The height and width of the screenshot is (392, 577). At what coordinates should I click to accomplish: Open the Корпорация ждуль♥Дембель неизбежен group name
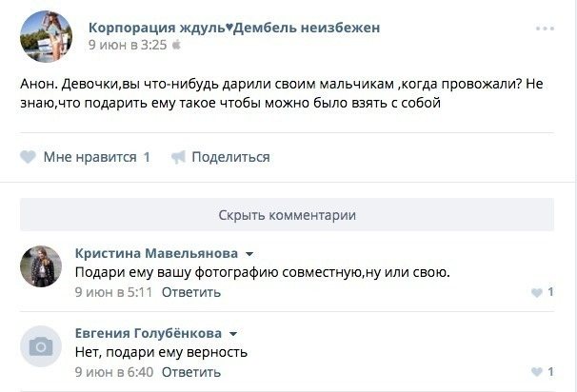click(x=233, y=28)
